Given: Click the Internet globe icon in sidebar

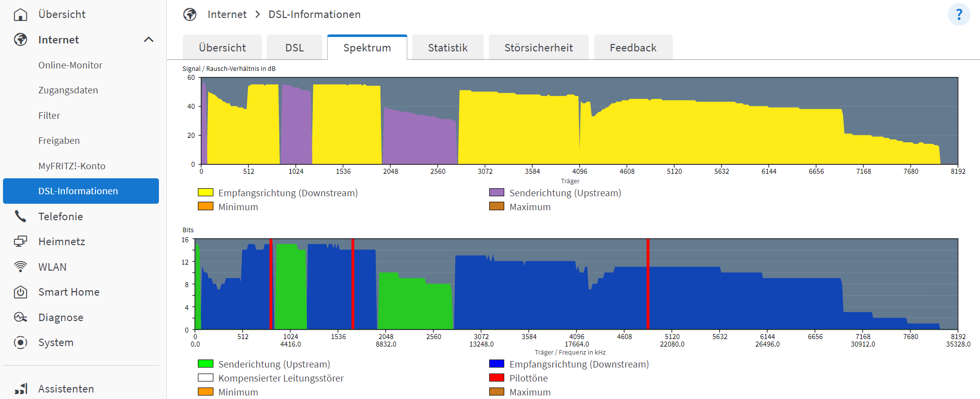Looking at the screenshot, I should point(20,39).
